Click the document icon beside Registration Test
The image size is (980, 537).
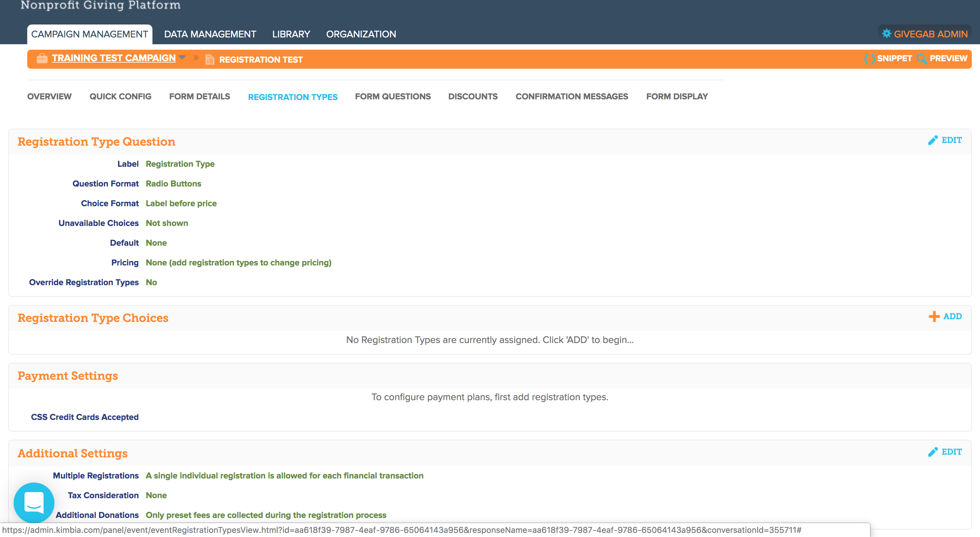[x=210, y=60]
